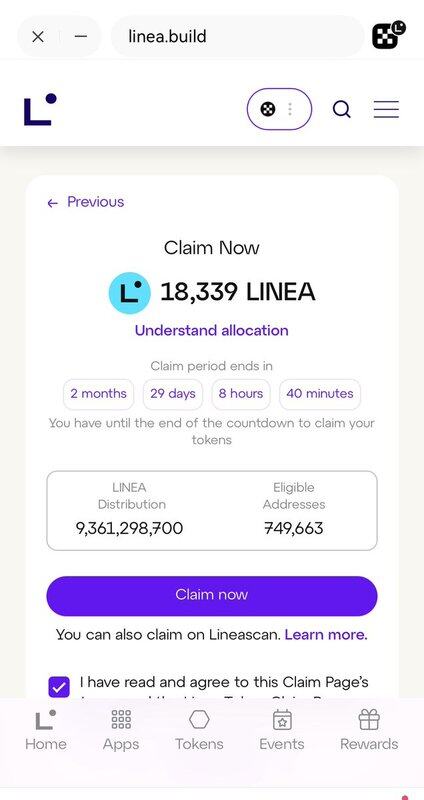Open the hamburger navigation menu
The width and height of the screenshot is (424, 800).
click(386, 109)
